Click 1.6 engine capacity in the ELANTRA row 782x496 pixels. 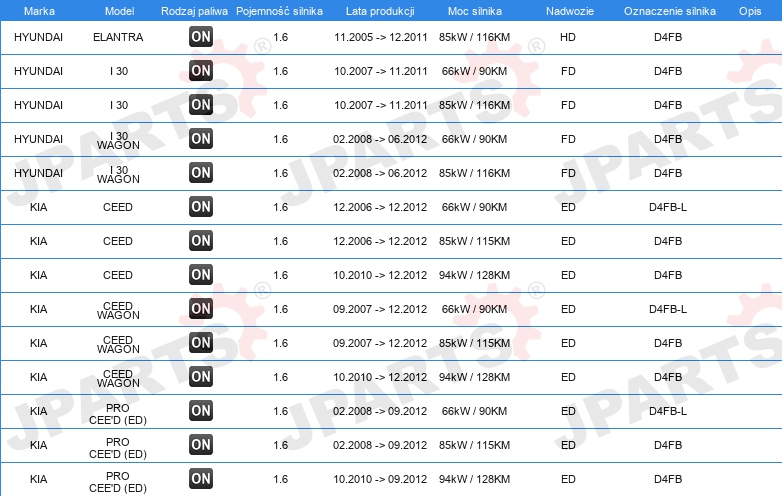281,37
